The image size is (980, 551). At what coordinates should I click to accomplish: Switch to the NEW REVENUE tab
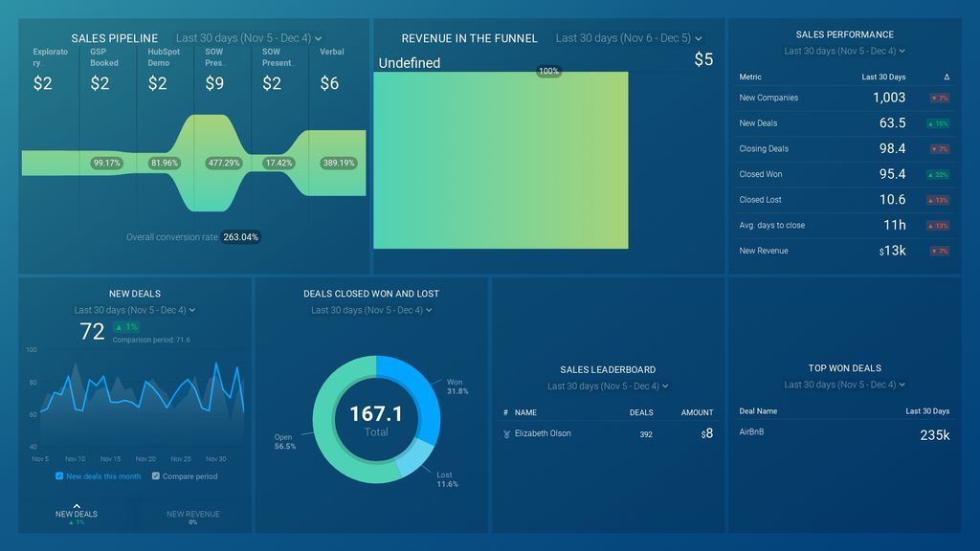pyautogui.click(x=191, y=515)
